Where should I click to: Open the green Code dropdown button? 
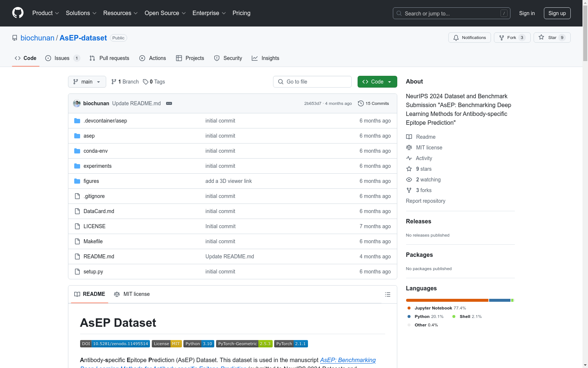pos(377,82)
